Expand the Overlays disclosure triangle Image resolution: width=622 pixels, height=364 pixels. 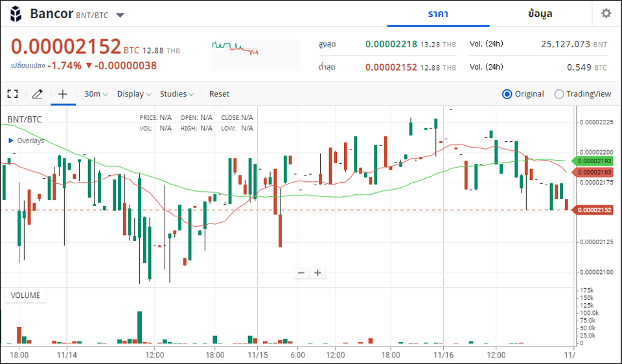(11, 141)
